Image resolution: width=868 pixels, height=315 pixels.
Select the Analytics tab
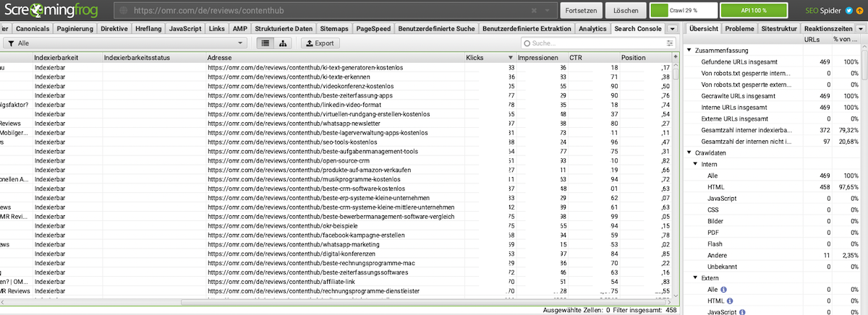593,28
